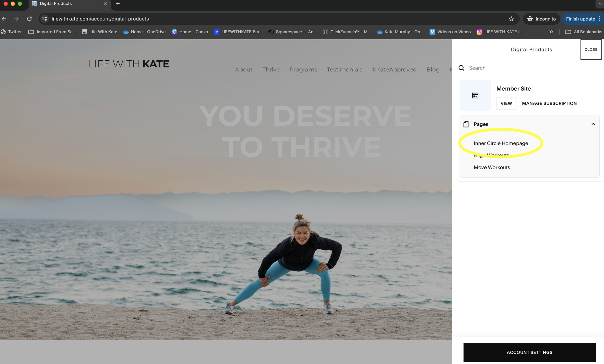This screenshot has width=604, height=364.
Task: Click the search magnifier icon
Action: 461,68
